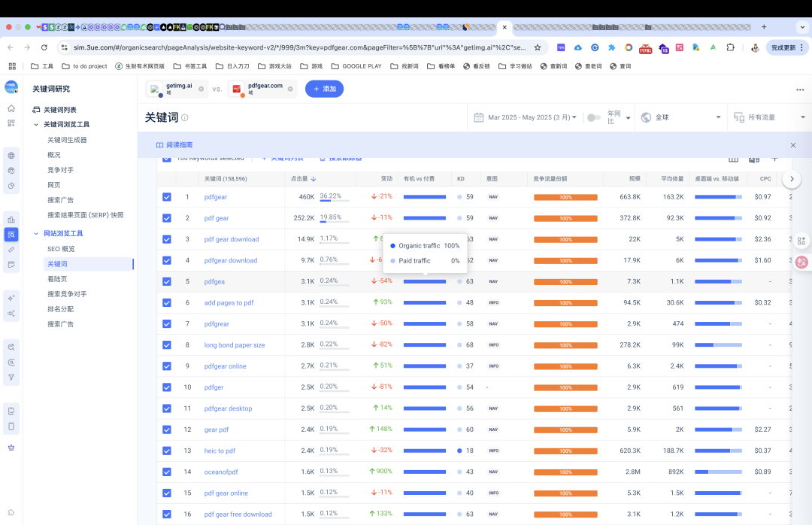Screen dimensions: 812x525
Task: Close the reading guide banner
Action: pyautogui.click(x=793, y=145)
